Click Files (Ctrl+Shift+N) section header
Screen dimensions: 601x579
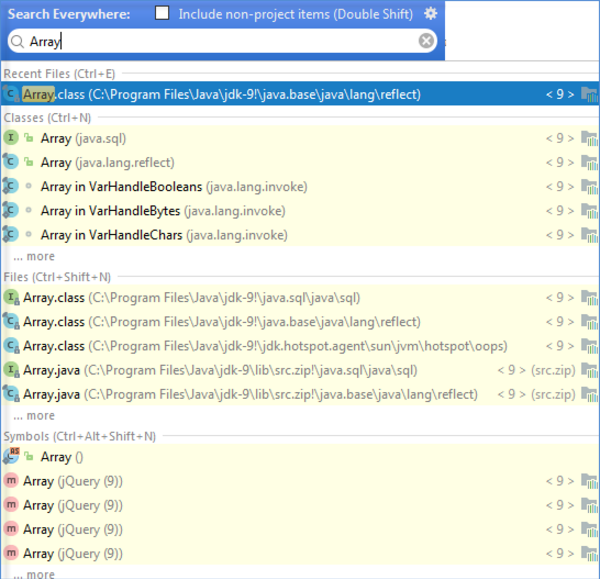57,277
